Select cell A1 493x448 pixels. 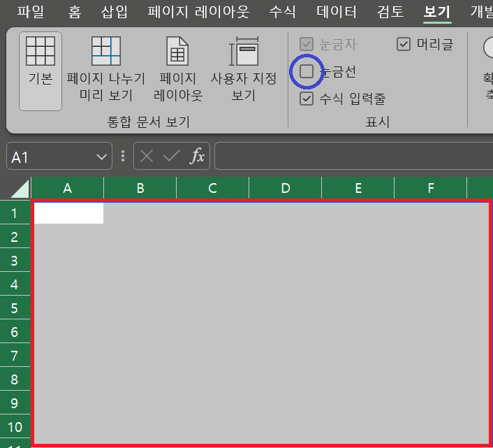(x=68, y=213)
